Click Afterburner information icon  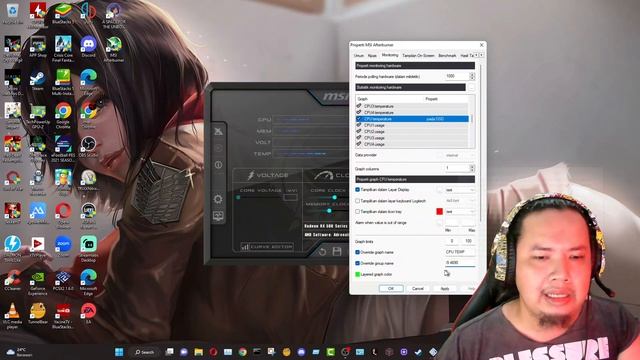tap(218, 164)
